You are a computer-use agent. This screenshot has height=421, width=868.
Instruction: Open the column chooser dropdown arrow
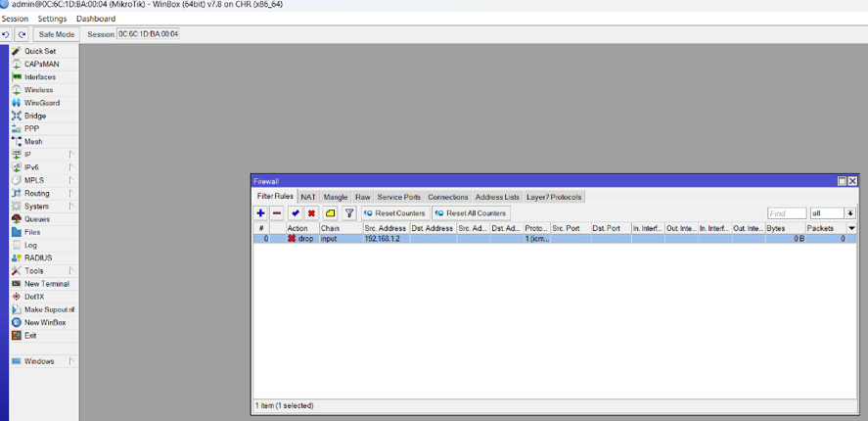point(851,228)
